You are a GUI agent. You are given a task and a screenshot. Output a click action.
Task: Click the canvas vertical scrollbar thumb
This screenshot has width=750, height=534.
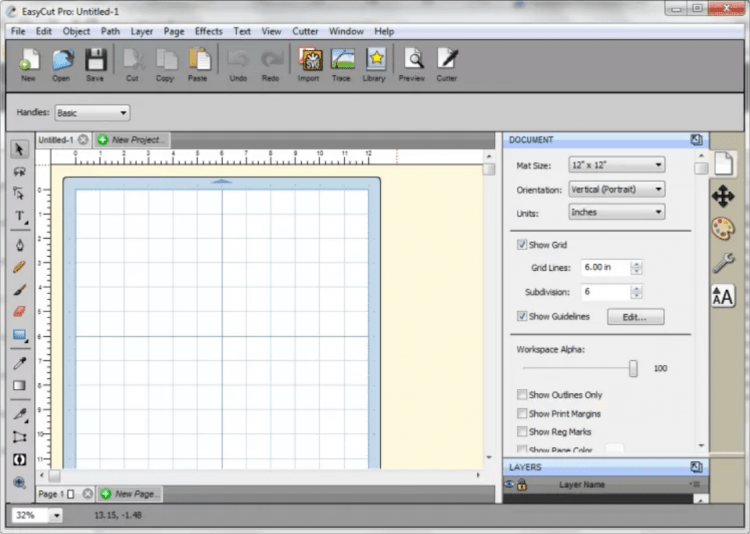pyautogui.click(x=489, y=169)
